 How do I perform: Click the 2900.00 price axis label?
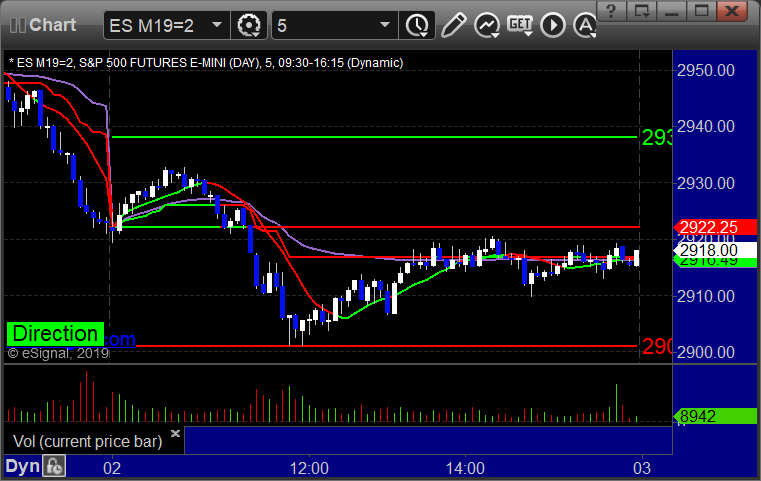(706, 352)
